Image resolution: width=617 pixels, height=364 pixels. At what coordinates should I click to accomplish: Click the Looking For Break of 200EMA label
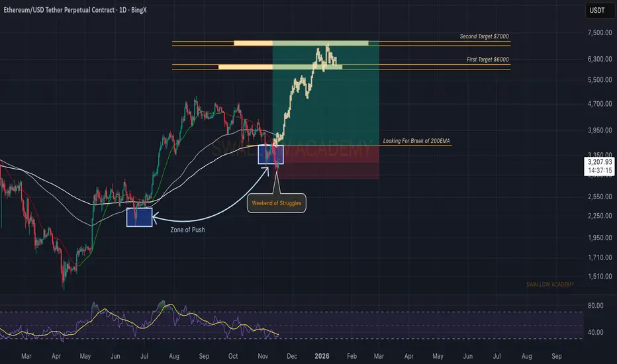[416, 141]
